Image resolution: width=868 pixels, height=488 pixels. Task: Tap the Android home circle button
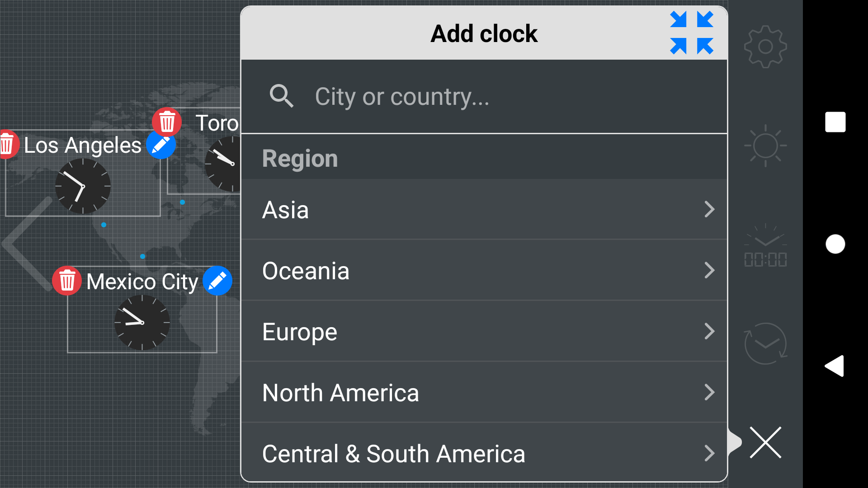tap(835, 244)
